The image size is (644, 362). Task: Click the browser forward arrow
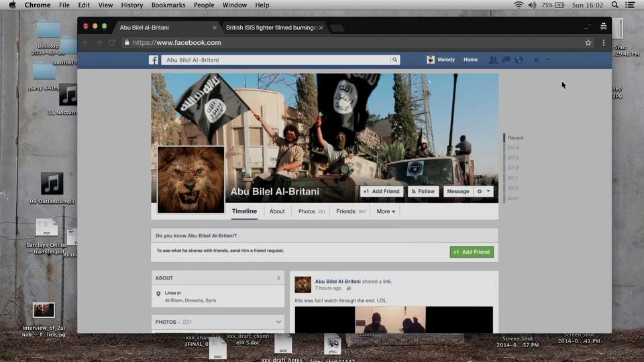99,43
